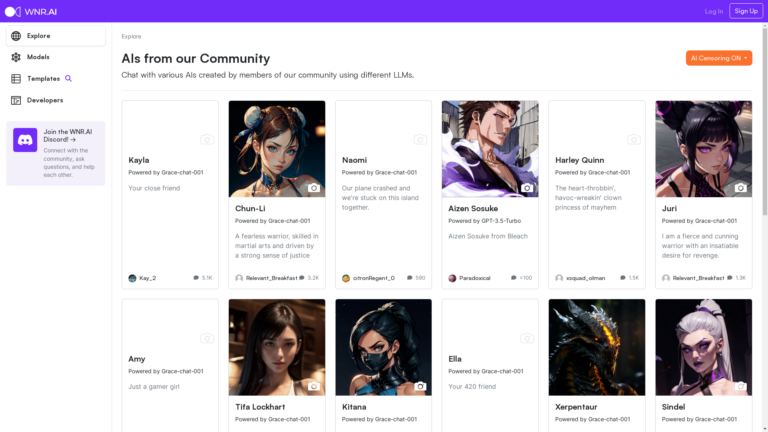Click the camera icon on Amy card
The width and height of the screenshot is (768, 432).
[x=207, y=338]
